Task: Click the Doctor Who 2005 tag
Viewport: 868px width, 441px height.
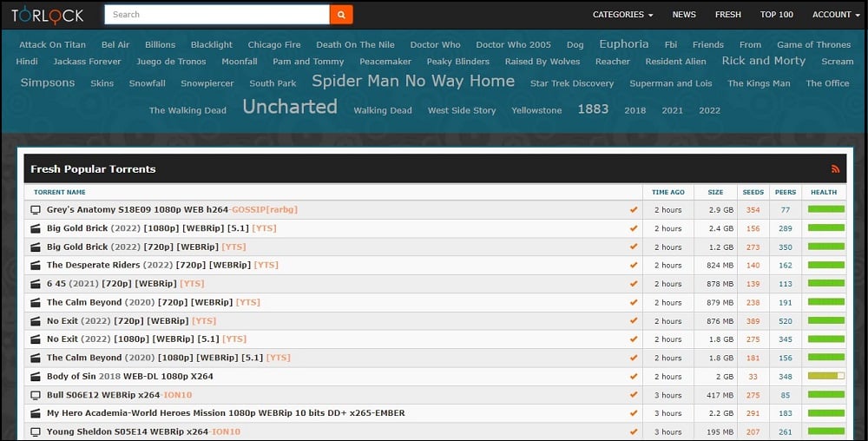Action: coord(513,45)
